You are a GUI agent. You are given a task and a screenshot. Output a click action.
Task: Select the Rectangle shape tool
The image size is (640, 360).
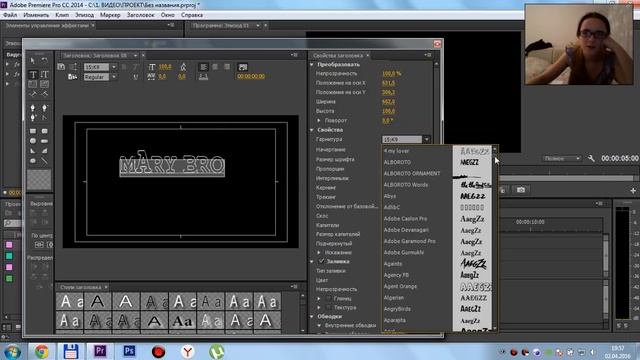click(33, 131)
